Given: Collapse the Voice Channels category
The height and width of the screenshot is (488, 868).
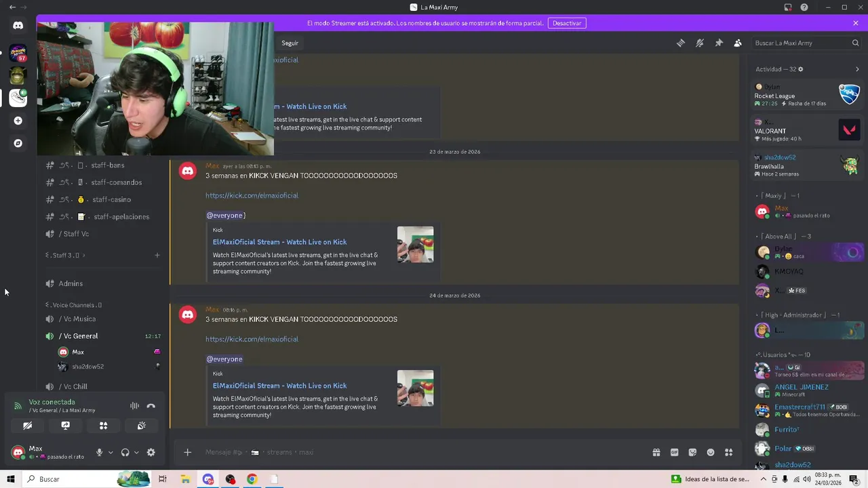Looking at the screenshot, I should [73, 305].
